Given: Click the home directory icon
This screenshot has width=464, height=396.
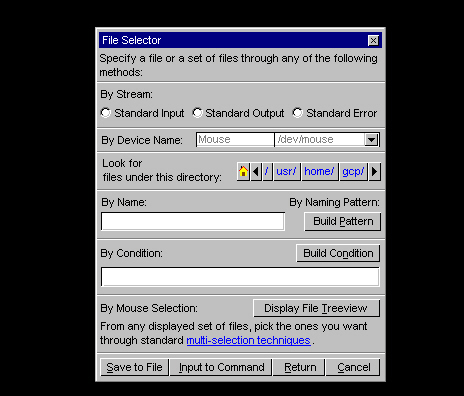Looking at the screenshot, I should [243, 172].
